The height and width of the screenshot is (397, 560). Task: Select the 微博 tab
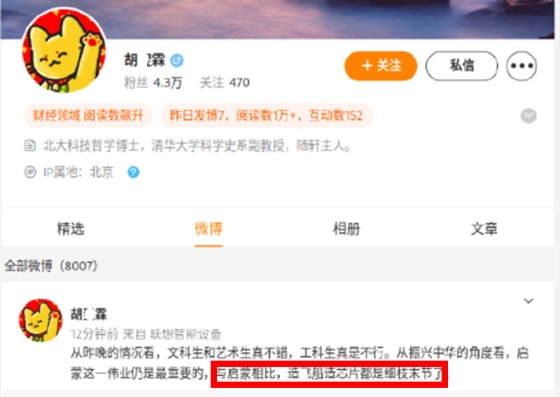point(209,229)
